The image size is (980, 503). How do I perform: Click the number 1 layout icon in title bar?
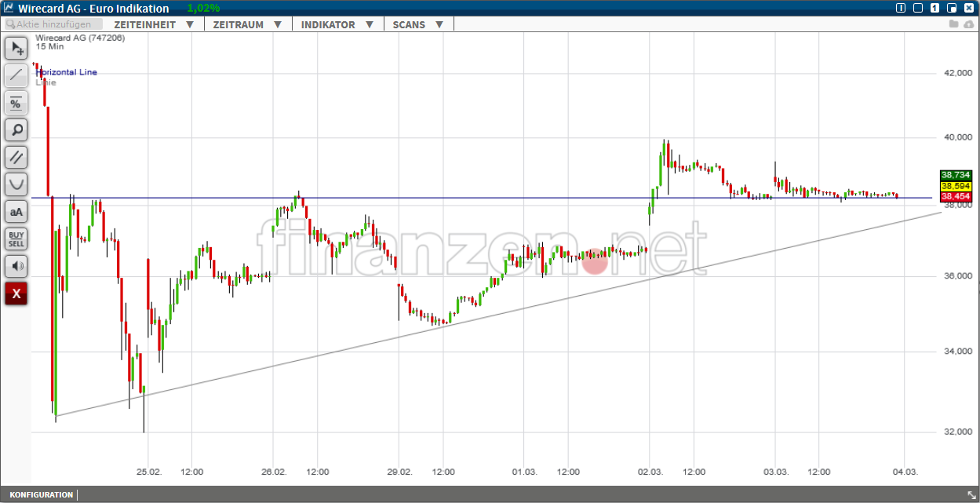click(934, 8)
